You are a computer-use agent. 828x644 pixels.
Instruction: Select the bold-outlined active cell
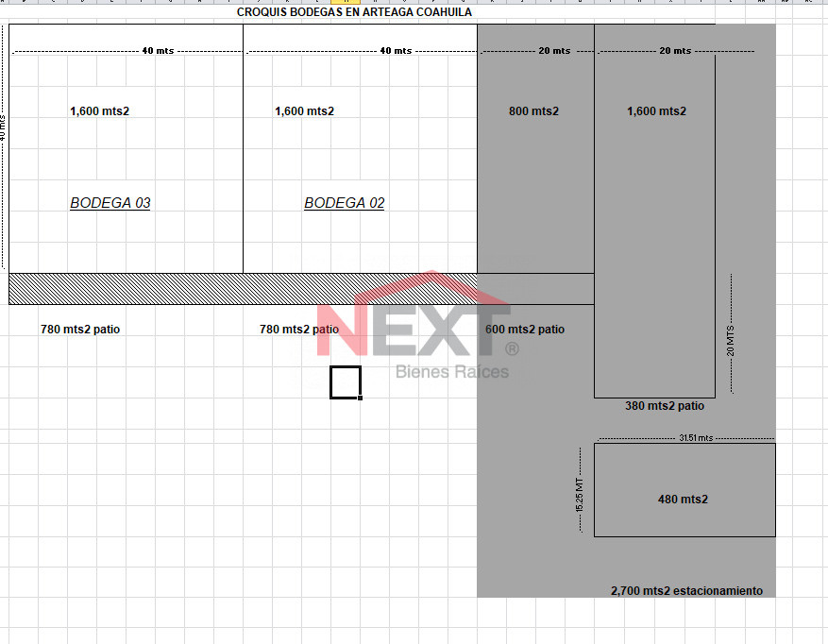(345, 382)
